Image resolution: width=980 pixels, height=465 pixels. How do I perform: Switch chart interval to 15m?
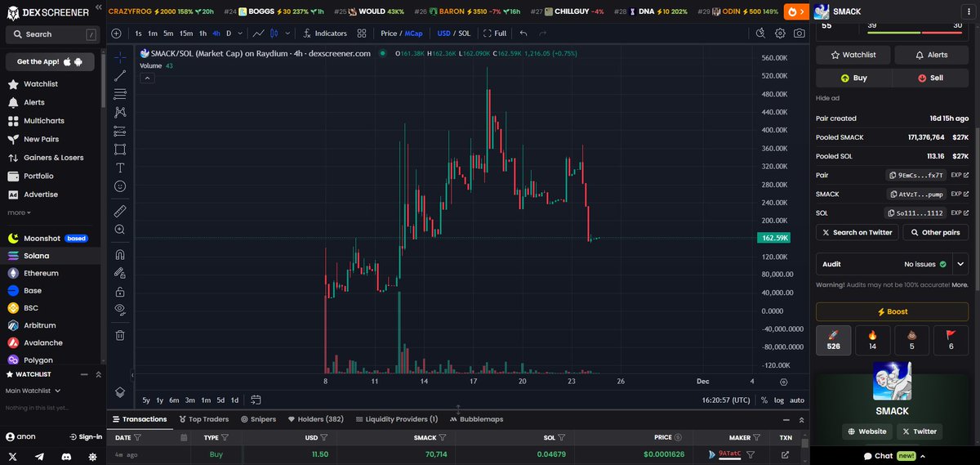click(186, 34)
